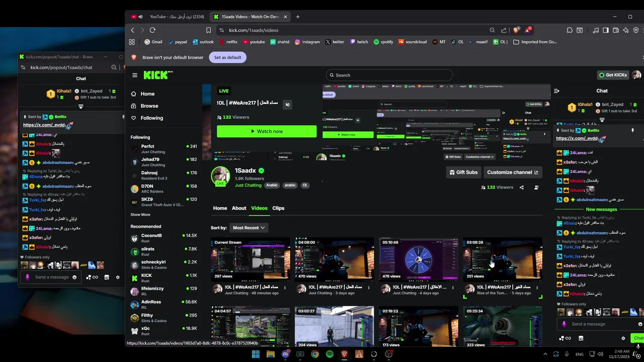Open the profile avatar menu at top right
644x362 pixels.
pos(636,75)
